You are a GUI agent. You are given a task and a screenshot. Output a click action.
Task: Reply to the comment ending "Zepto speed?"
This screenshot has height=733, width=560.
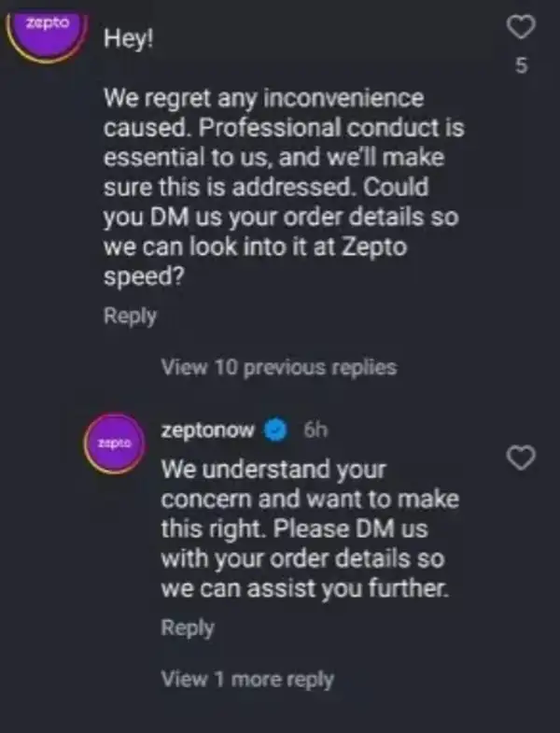[x=130, y=317]
